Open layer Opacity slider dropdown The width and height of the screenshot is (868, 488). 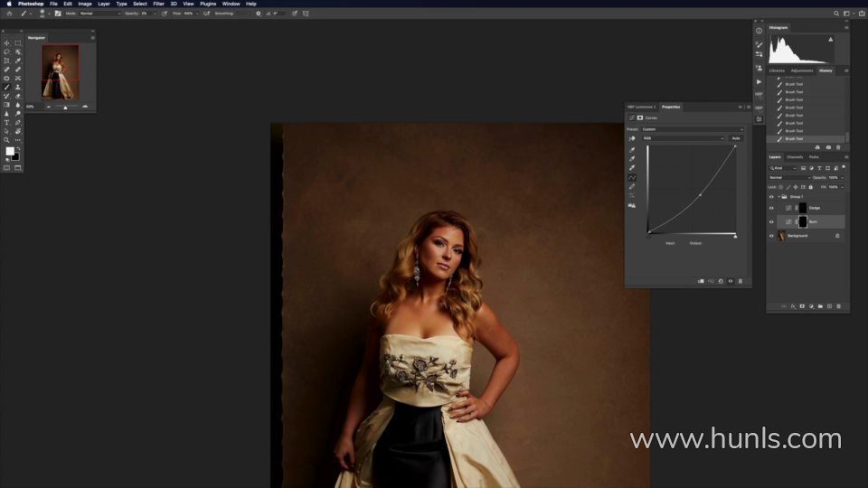tap(842, 178)
